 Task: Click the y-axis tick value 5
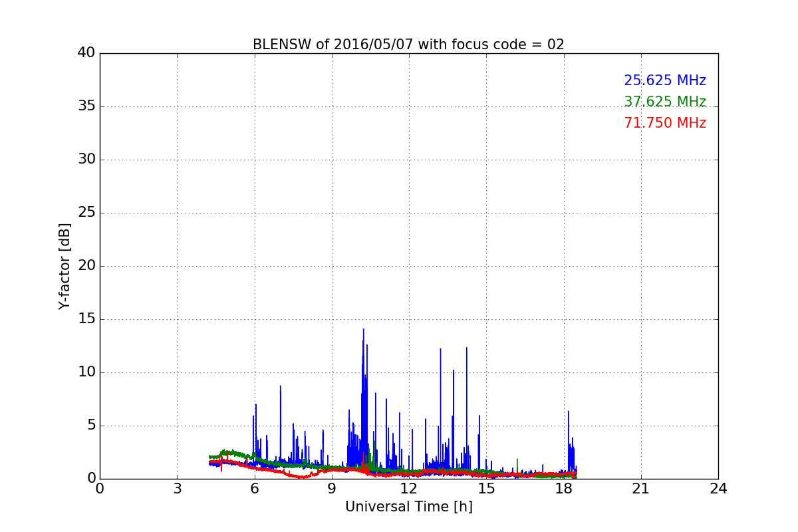(x=91, y=426)
